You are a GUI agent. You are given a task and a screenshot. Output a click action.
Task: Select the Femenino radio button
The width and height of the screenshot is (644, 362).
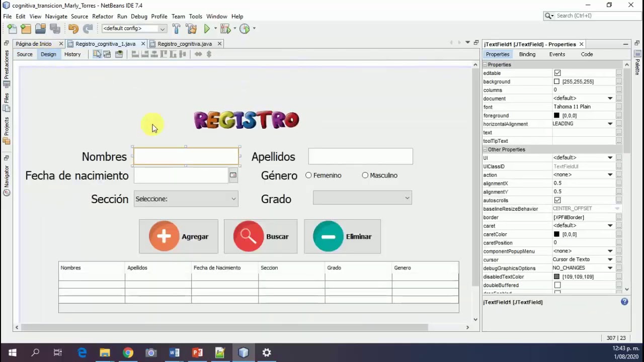pos(308,175)
